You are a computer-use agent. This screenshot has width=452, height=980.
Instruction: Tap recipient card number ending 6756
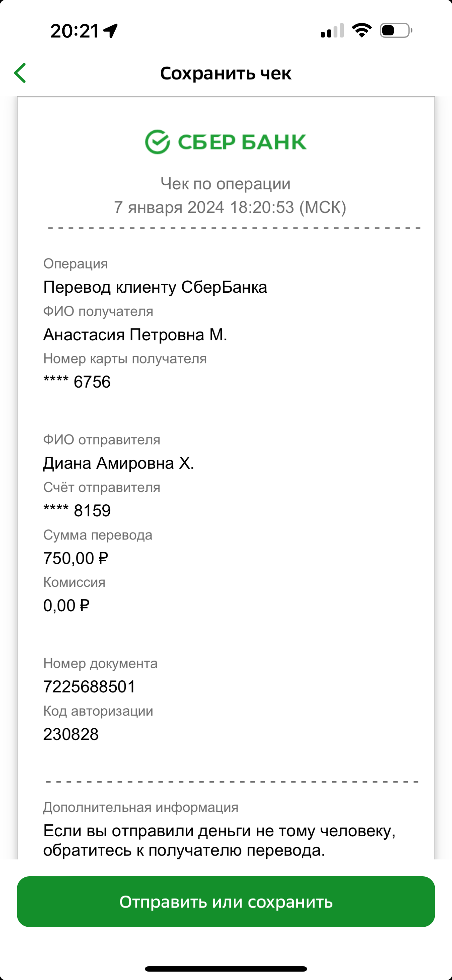tap(77, 382)
